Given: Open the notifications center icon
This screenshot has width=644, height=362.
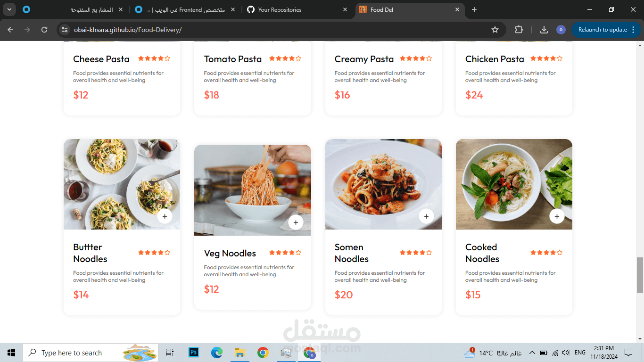Looking at the screenshot, I should pyautogui.click(x=628, y=353).
